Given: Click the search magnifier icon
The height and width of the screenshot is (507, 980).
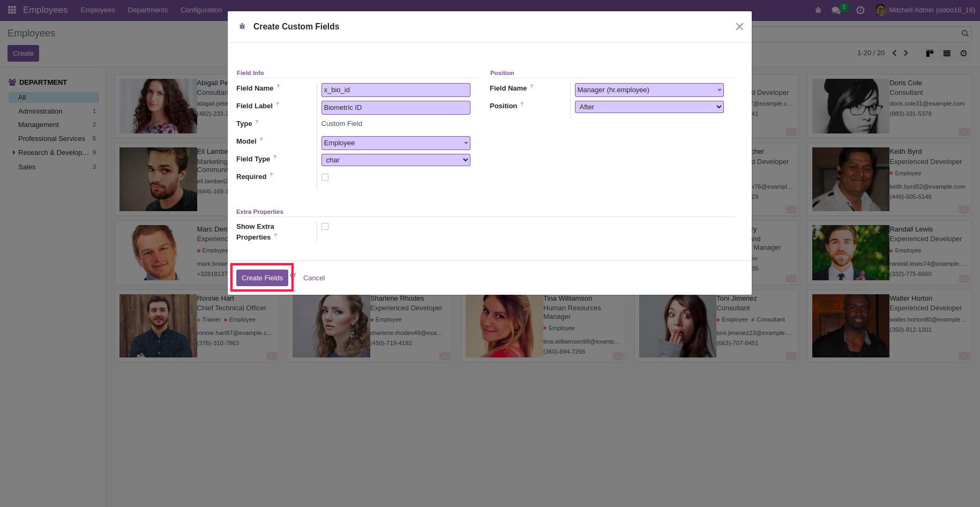Looking at the screenshot, I should [965, 33].
